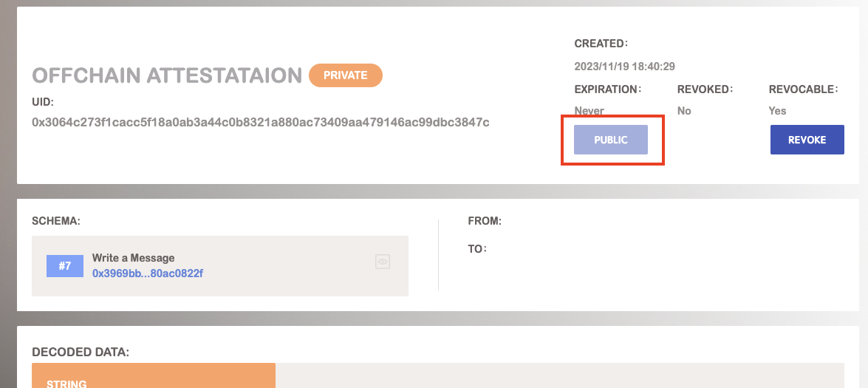Click the REVOCABLE field label
868x388 pixels.
point(803,89)
